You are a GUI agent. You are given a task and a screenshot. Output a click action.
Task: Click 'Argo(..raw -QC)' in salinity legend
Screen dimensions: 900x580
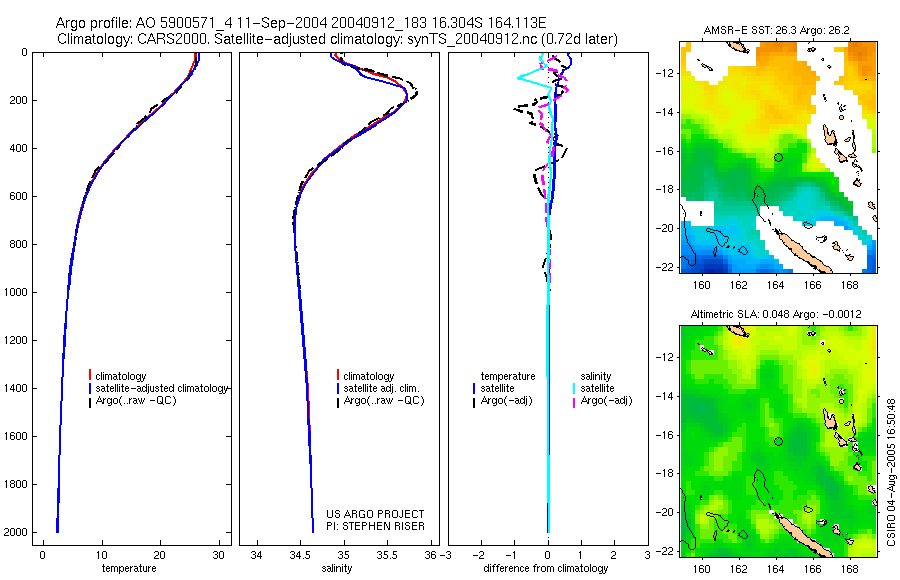(x=383, y=400)
